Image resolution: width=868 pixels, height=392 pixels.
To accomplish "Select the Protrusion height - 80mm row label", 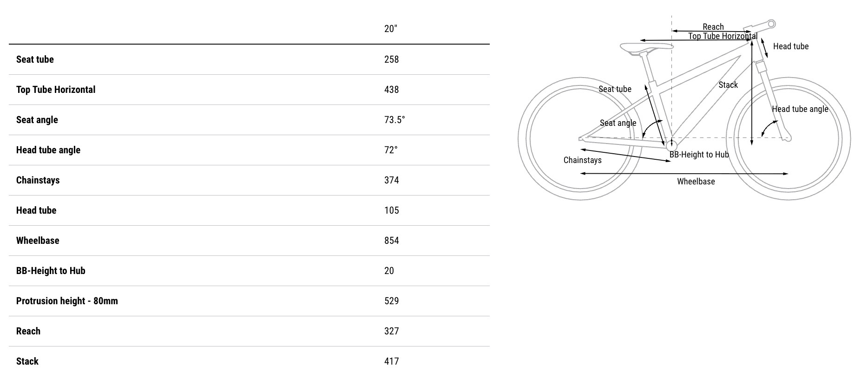I will (67, 301).
